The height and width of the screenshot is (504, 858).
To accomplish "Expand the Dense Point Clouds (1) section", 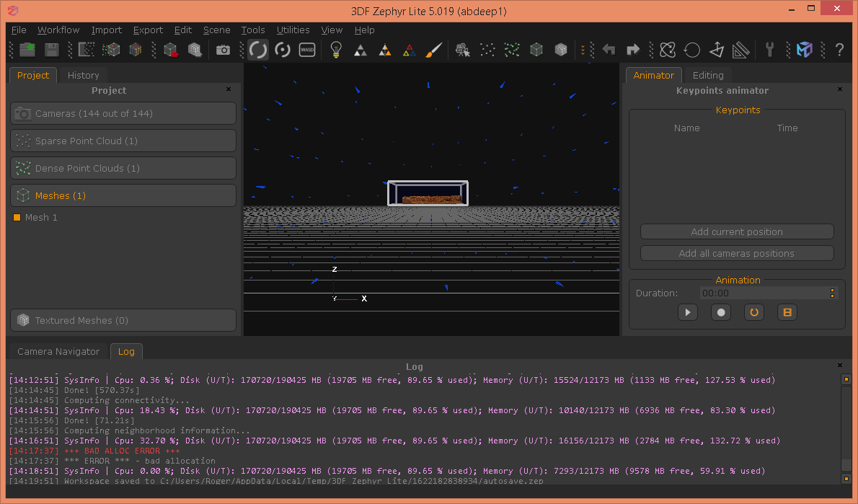I will (123, 168).
